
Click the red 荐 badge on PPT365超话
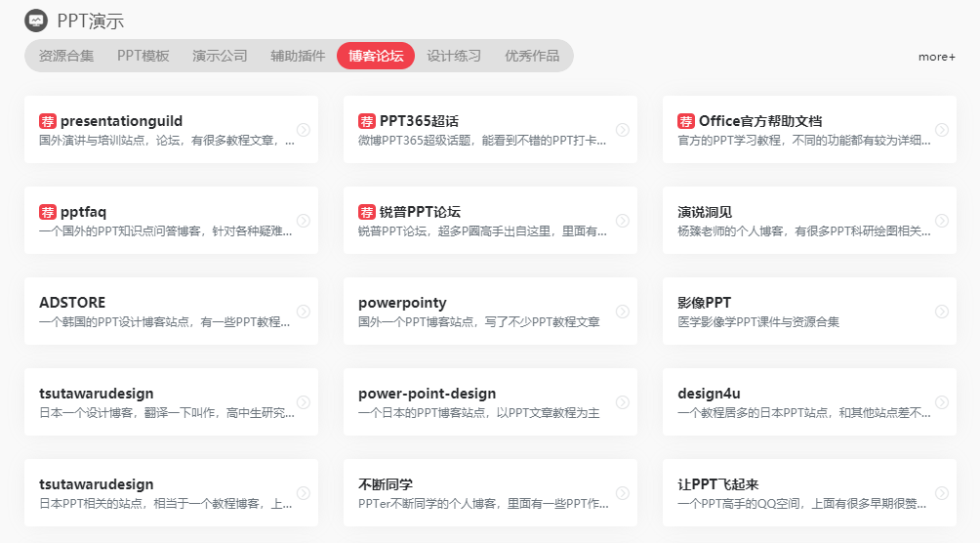pyautogui.click(x=367, y=121)
